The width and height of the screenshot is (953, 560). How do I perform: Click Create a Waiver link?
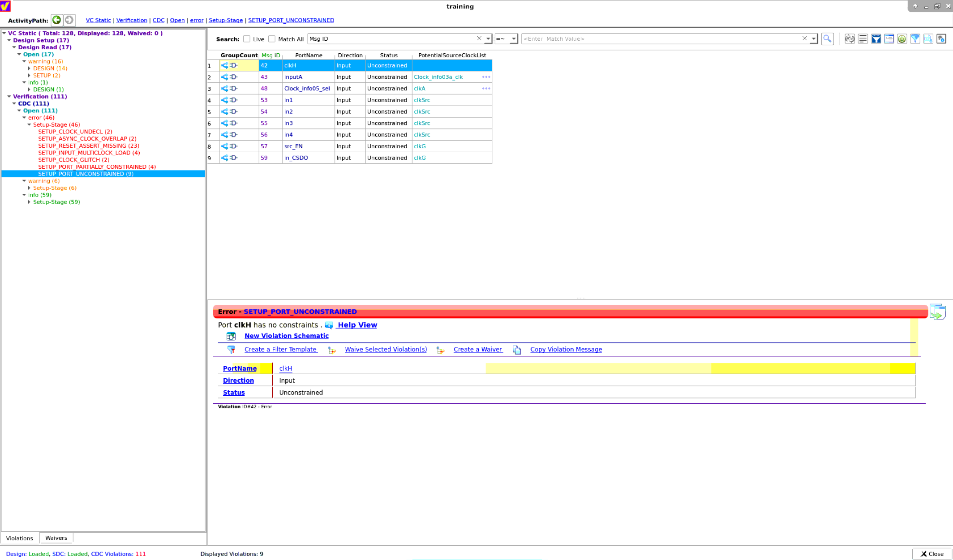click(x=477, y=349)
